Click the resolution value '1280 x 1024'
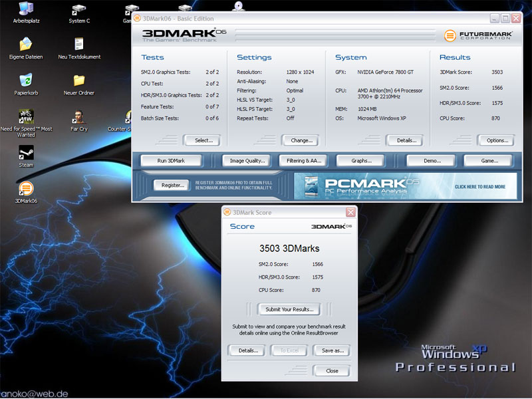Screen dimensions: 532x399 (x=300, y=72)
